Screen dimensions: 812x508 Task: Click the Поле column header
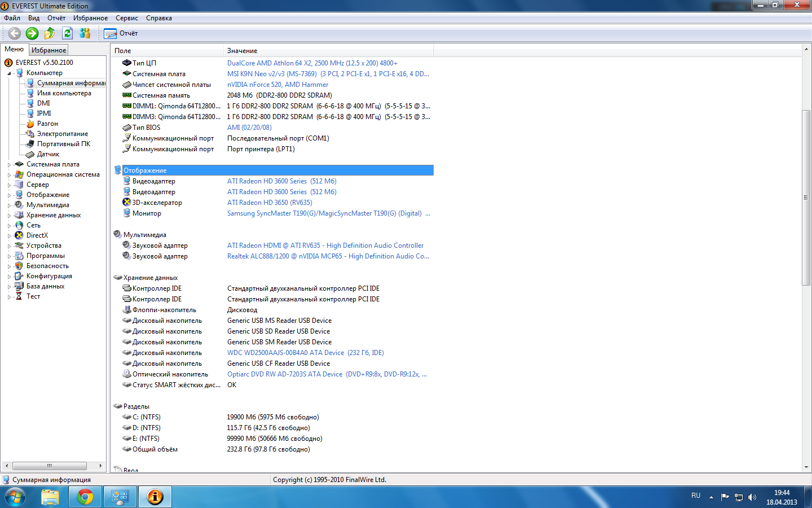[x=123, y=51]
